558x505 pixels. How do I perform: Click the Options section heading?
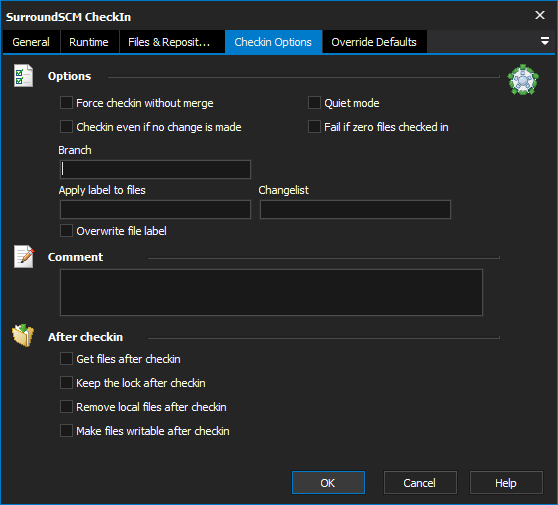69,76
